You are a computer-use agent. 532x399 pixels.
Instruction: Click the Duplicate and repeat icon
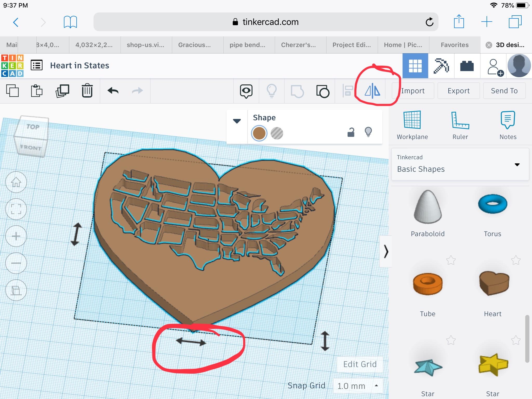pyautogui.click(x=62, y=91)
